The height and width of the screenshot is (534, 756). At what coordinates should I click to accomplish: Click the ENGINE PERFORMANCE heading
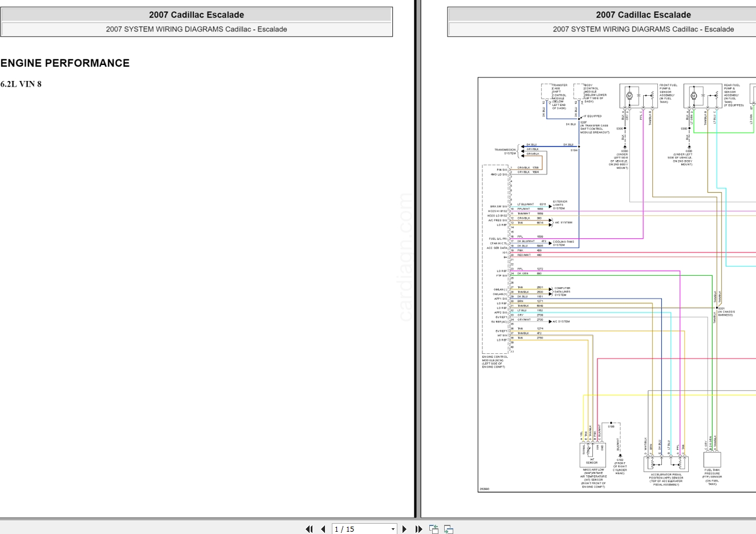[x=65, y=63]
